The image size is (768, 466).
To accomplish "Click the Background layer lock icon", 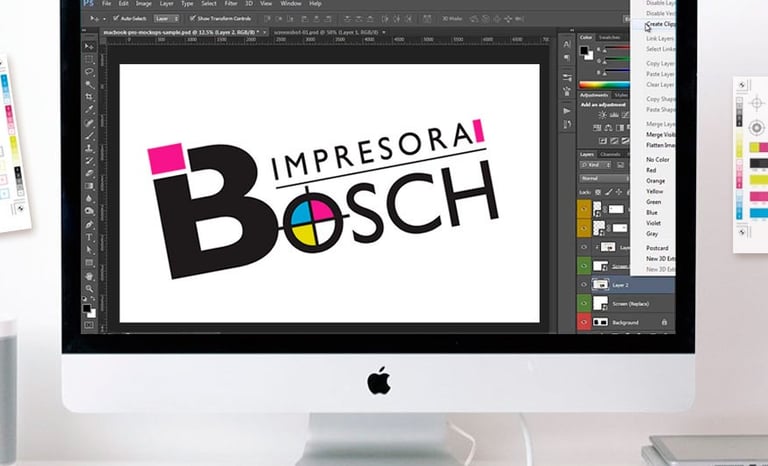I will [664, 322].
